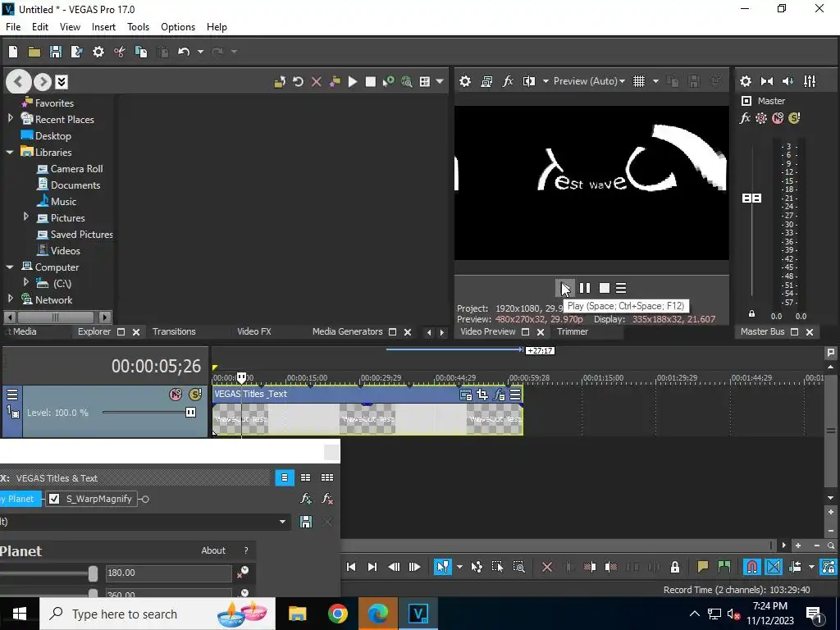The height and width of the screenshot is (630, 840).
Task: Open Generated Media on VEGAS Titles clip
Action: [466, 395]
